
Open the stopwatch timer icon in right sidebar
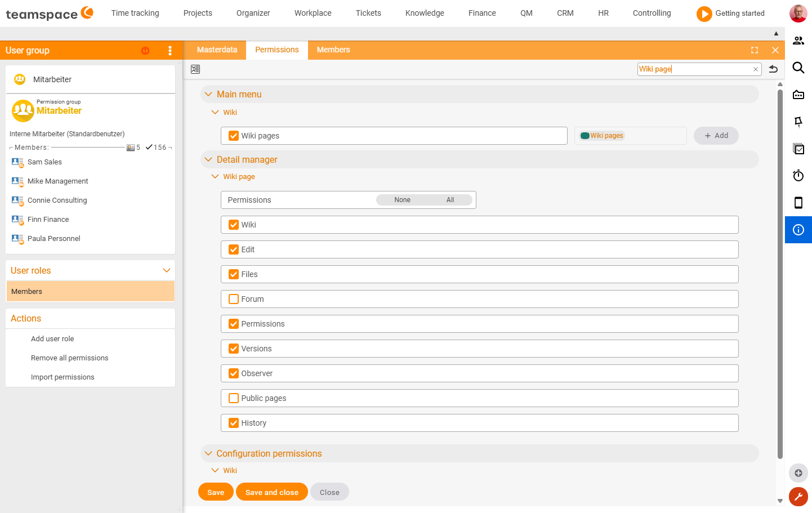[x=798, y=176]
